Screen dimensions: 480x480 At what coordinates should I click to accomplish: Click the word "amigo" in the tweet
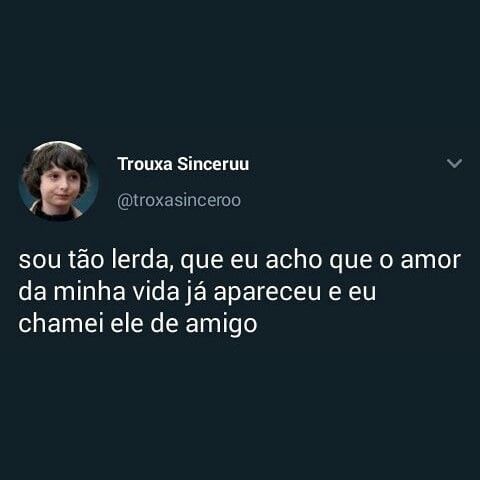click(221, 325)
